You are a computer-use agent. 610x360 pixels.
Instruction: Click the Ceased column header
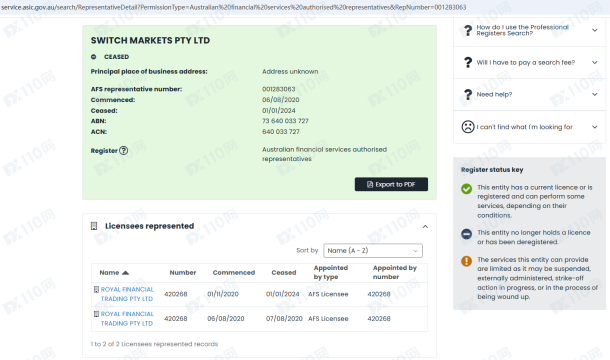pos(284,272)
